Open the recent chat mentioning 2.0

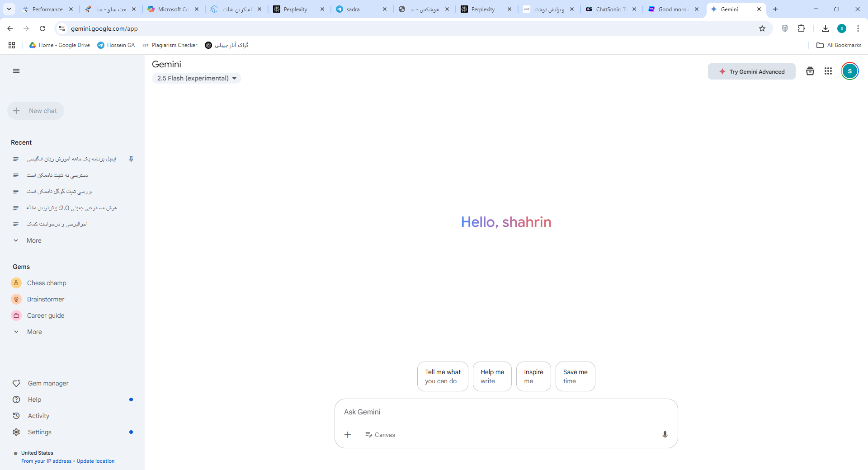(x=71, y=208)
